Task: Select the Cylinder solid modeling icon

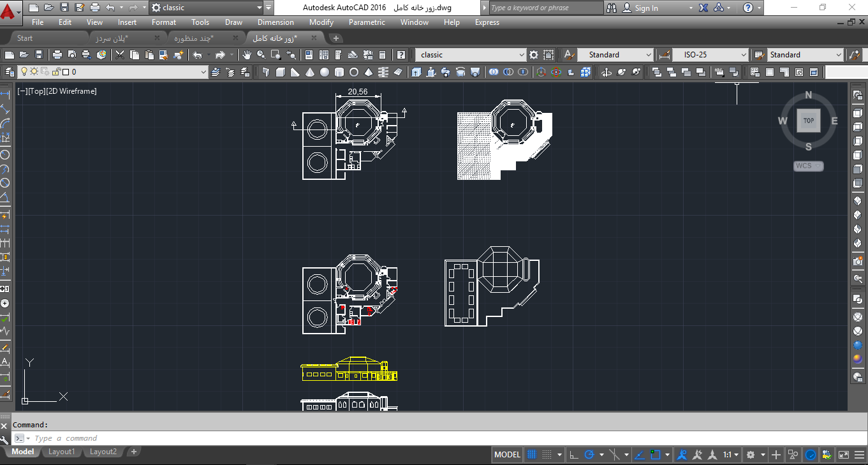Action: click(x=339, y=72)
